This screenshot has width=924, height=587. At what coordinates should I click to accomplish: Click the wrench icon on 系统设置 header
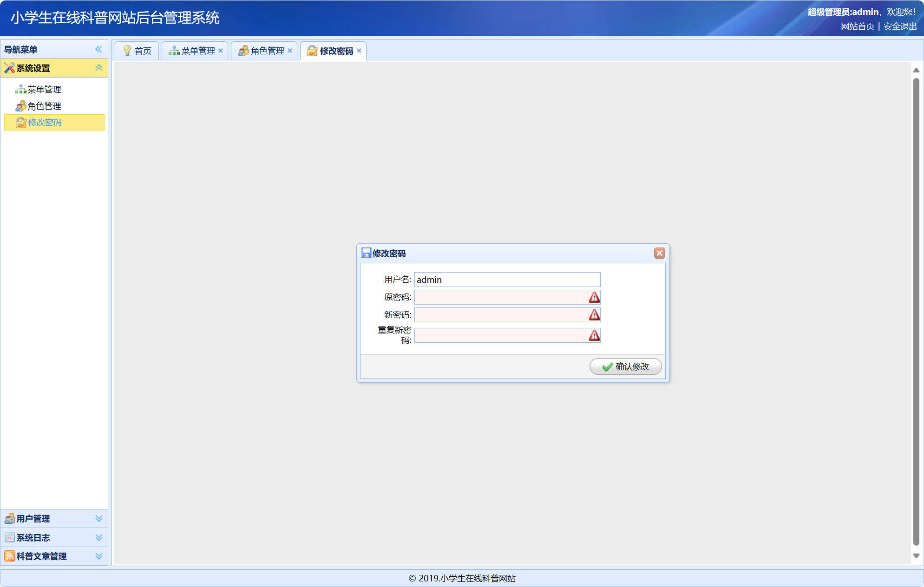coord(9,68)
